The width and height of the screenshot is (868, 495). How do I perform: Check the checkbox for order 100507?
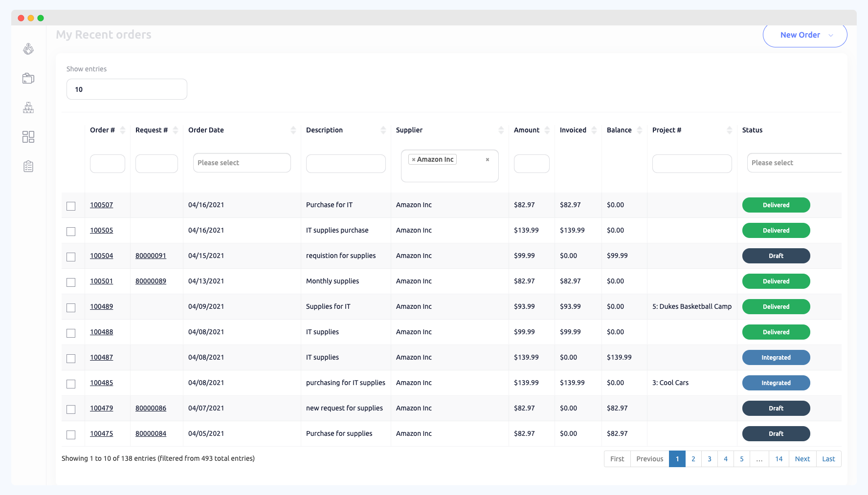pyautogui.click(x=71, y=206)
